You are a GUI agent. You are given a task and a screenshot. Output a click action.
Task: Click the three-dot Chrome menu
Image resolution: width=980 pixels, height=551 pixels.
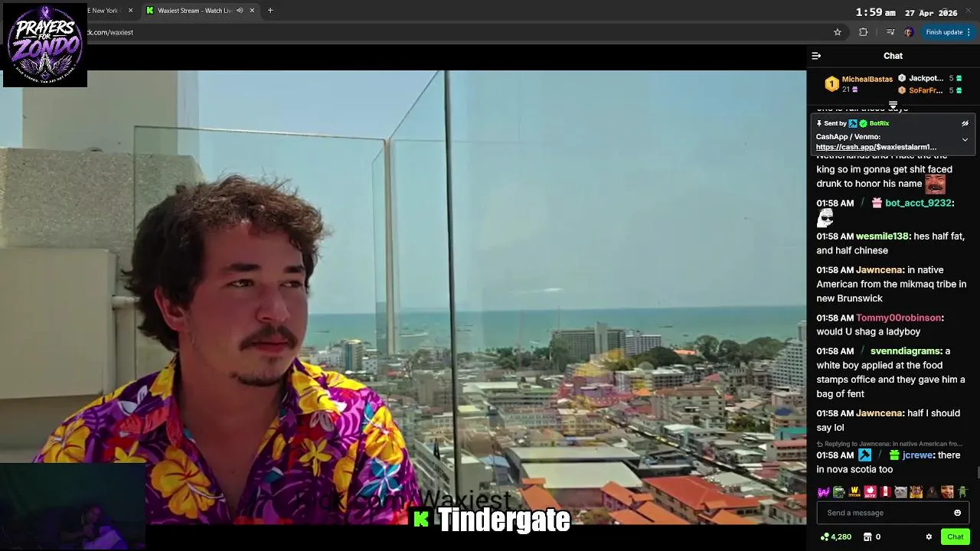[x=969, y=32]
